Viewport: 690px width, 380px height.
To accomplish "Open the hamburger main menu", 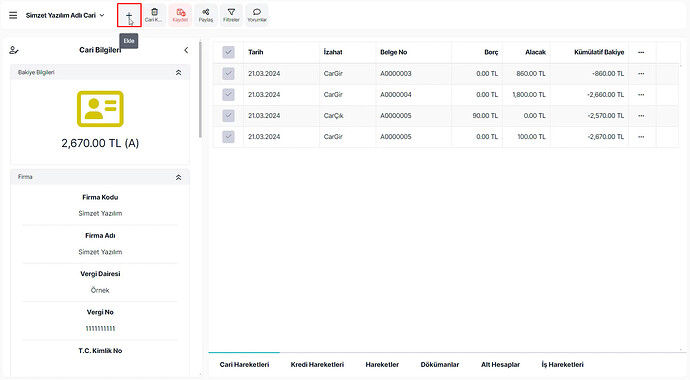I will click(x=13, y=15).
